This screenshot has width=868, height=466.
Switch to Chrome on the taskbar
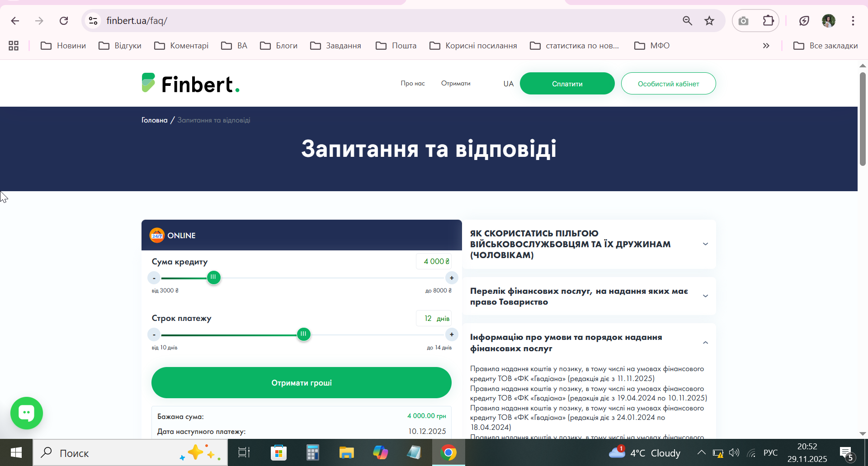coord(448,452)
